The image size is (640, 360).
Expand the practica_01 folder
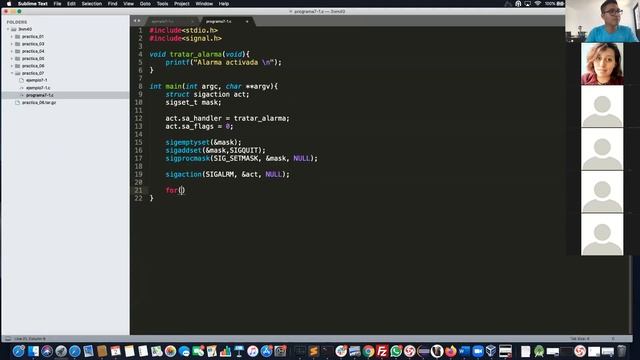[x=12, y=37]
